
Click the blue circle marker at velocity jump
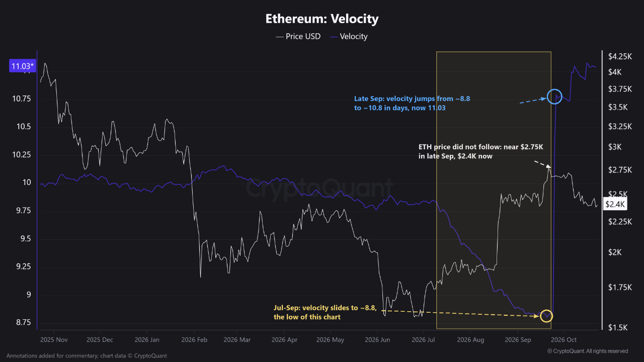tap(554, 96)
